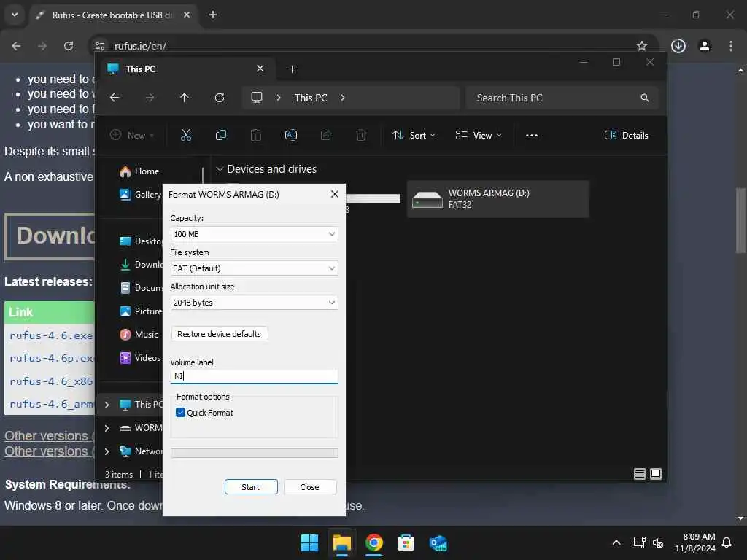747x560 pixels.
Task: Bookmark this page with the star icon
Action: coord(642,46)
